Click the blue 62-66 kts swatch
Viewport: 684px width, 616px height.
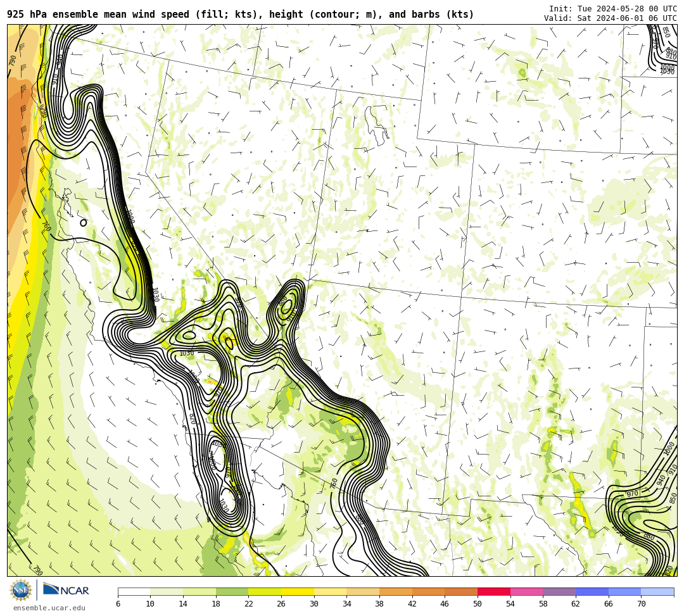click(x=592, y=591)
